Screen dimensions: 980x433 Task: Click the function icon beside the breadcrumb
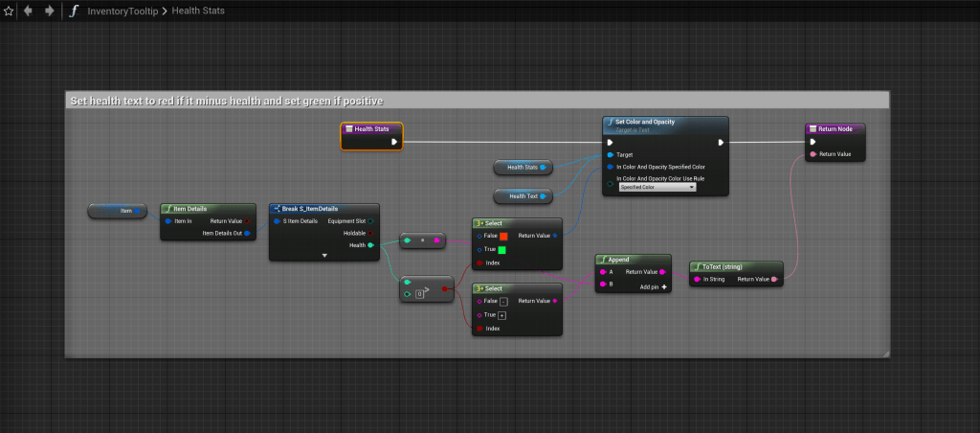point(74,11)
